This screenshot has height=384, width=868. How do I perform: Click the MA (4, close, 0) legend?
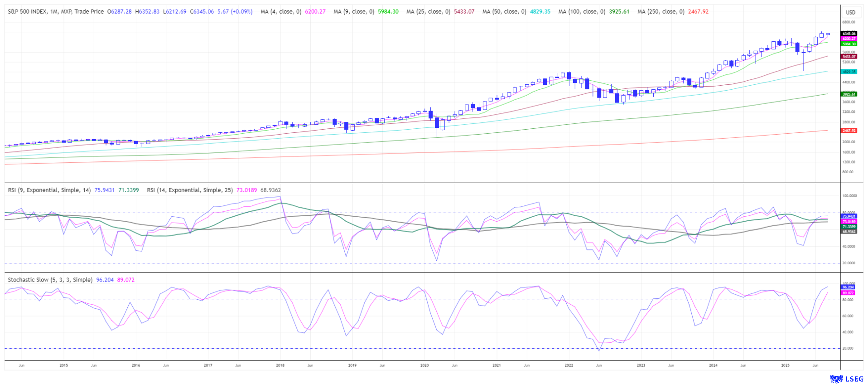280,11
